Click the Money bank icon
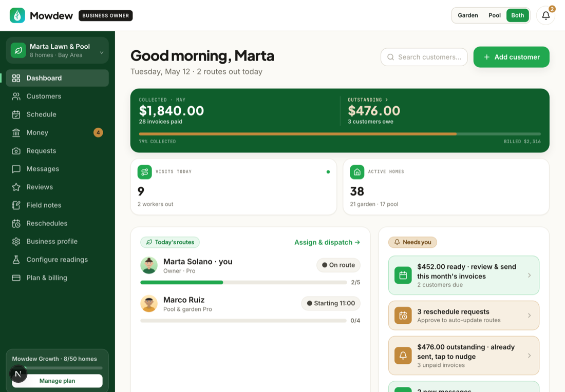Image resolution: width=565 pixels, height=392 pixels. (x=16, y=132)
